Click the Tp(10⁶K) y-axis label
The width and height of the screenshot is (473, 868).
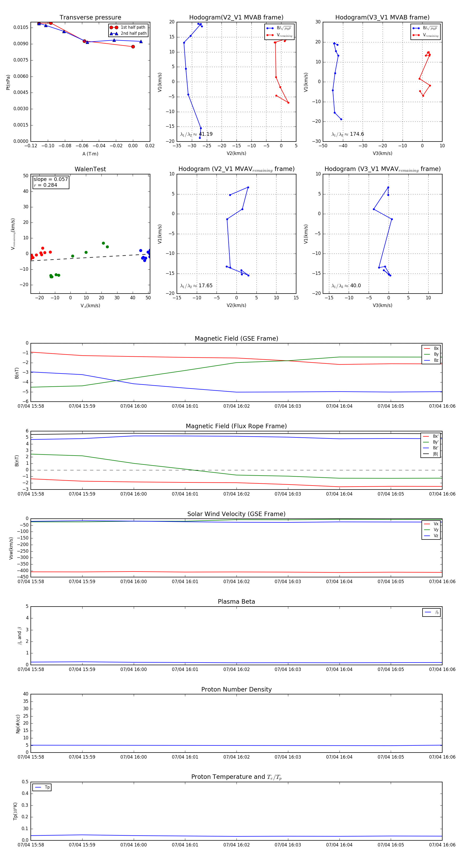coord(15,811)
